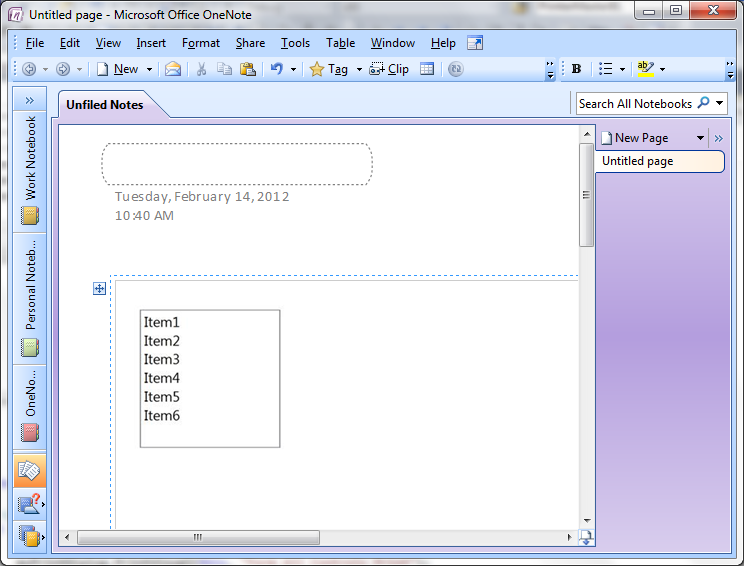Click the vertical scrollbar up arrow
Viewport: 744px width, 566px height.
[x=587, y=134]
